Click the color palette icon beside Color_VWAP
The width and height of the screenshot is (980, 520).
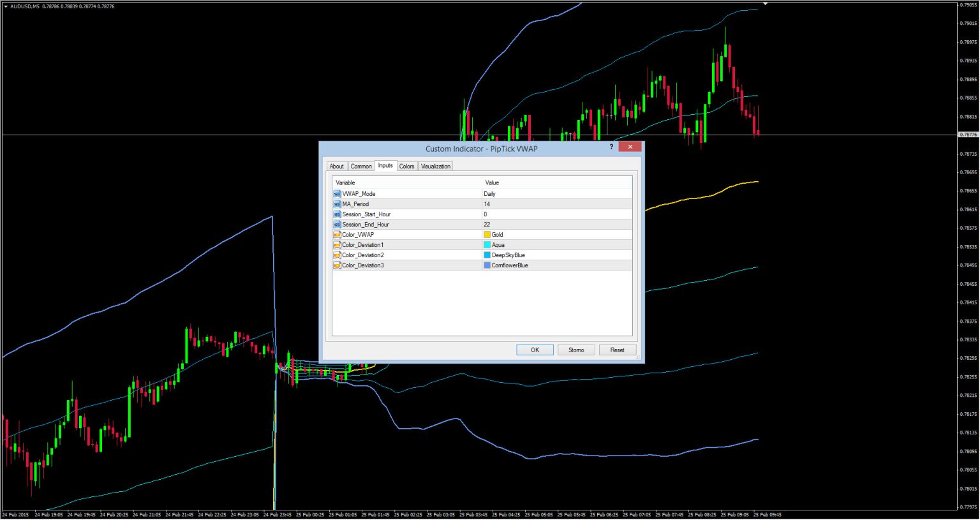pos(337,234)
